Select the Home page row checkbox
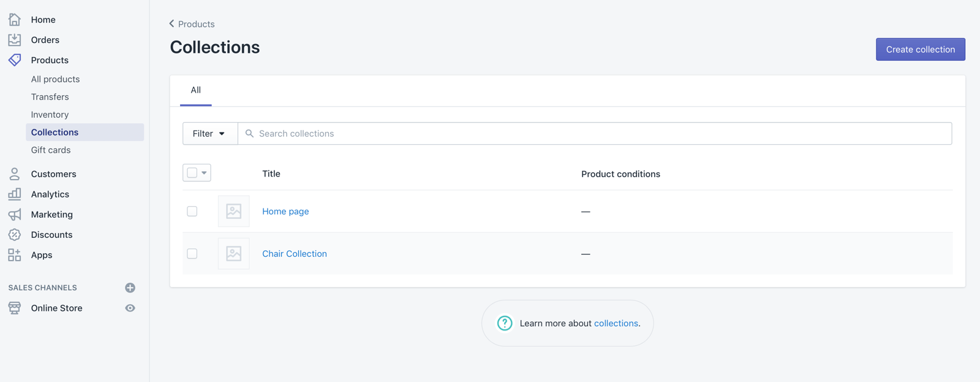 click(192, 212)
